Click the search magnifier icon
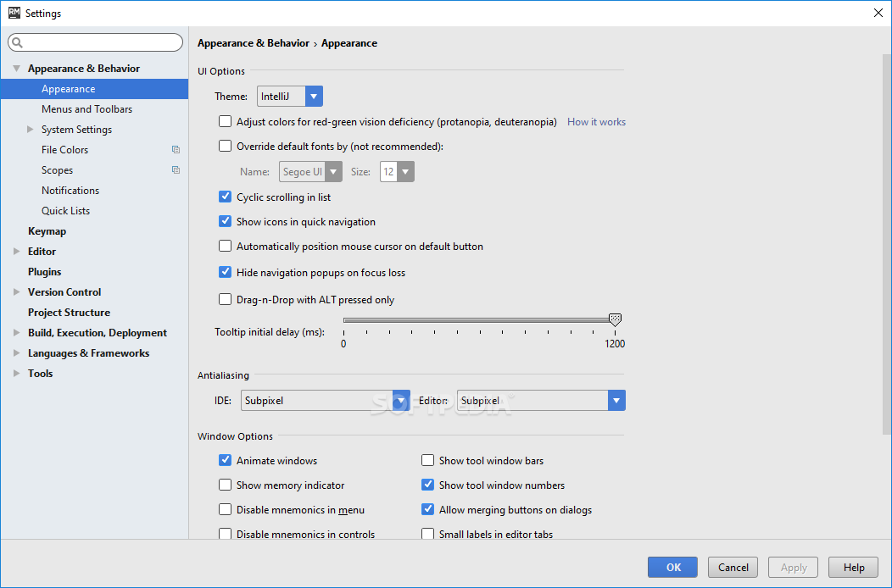Image resolution: width=892 pixels, height=588 pixels. coord(18,42)
